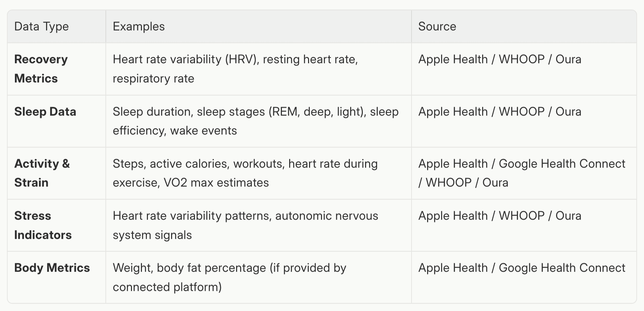Click the heart rate variability (HRV) examples cell
Screen dimensions: 644x311
[235, 69]
